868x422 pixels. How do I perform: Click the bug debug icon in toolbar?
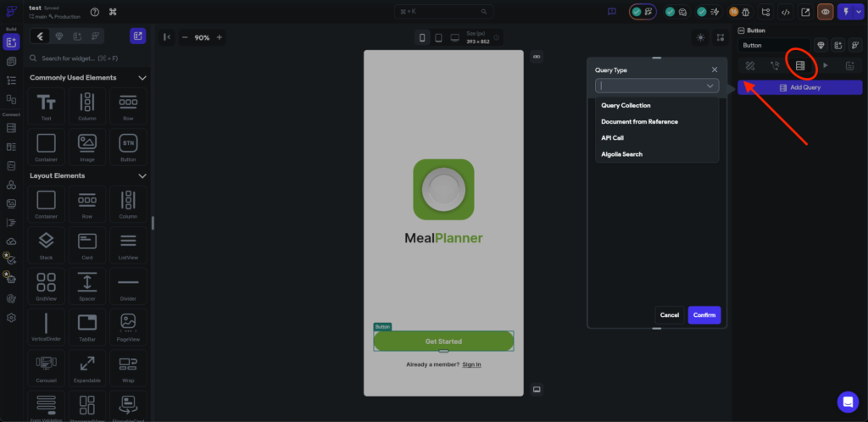(748, 12)
